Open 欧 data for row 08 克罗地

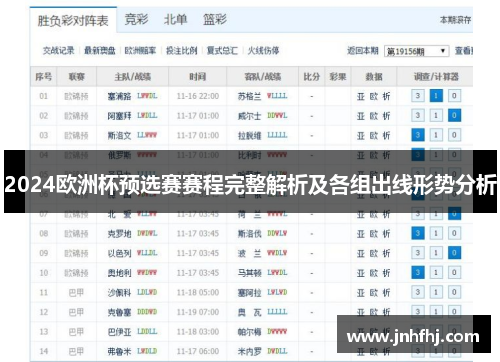374,234
